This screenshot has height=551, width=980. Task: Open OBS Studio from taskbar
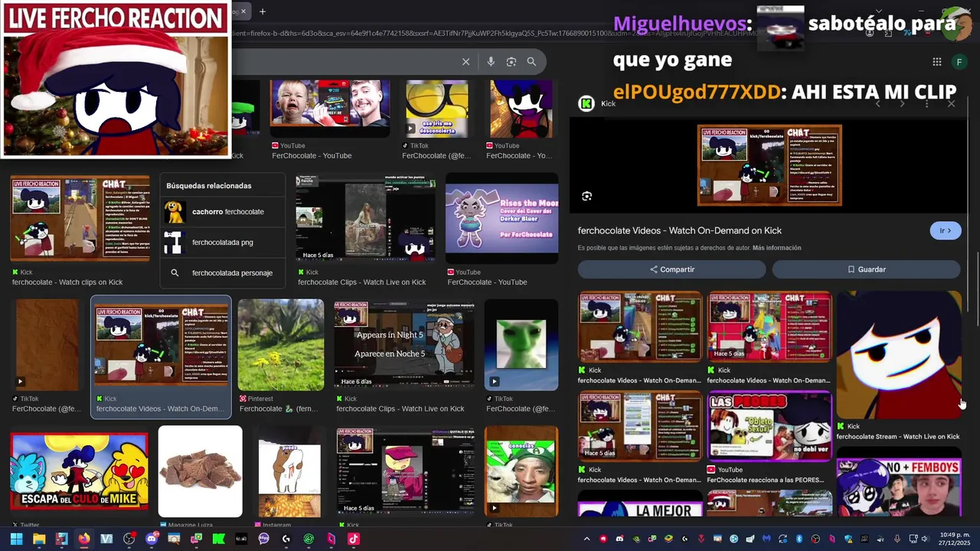point(129,539)
